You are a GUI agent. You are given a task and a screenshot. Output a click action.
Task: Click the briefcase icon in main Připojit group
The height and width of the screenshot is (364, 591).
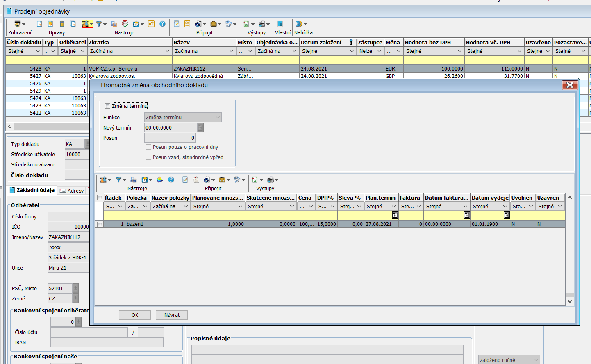coord(214,24)
